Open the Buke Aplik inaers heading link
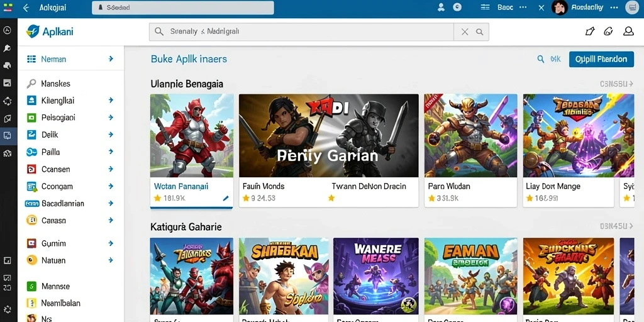The width and height of the screenshot is (644, 322). [189, 59]
